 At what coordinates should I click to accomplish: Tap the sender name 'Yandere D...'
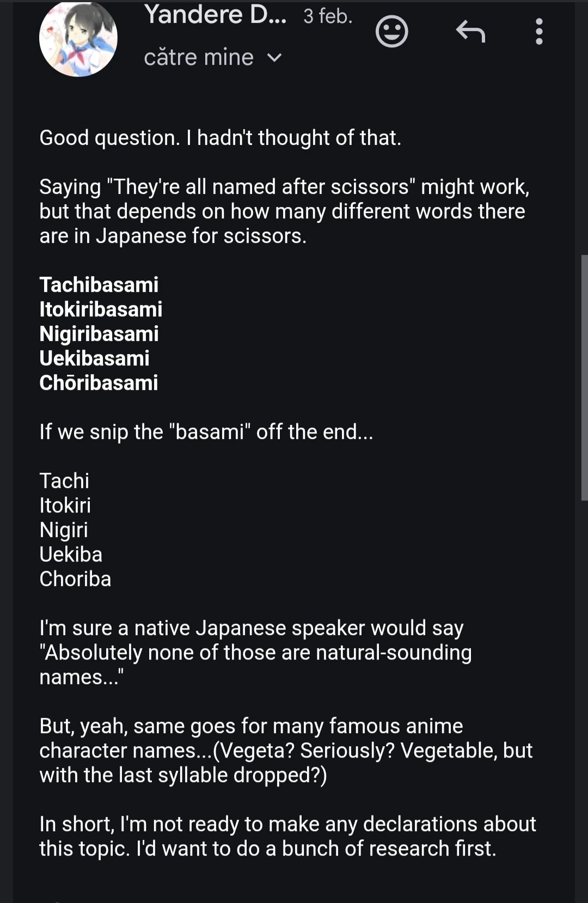[215, 15]
